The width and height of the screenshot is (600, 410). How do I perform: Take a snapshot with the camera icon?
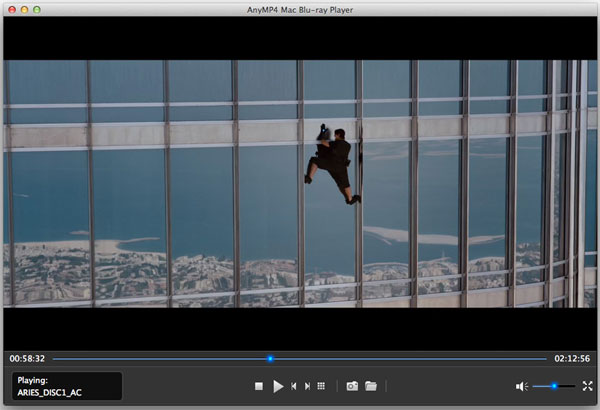(352, 386)
